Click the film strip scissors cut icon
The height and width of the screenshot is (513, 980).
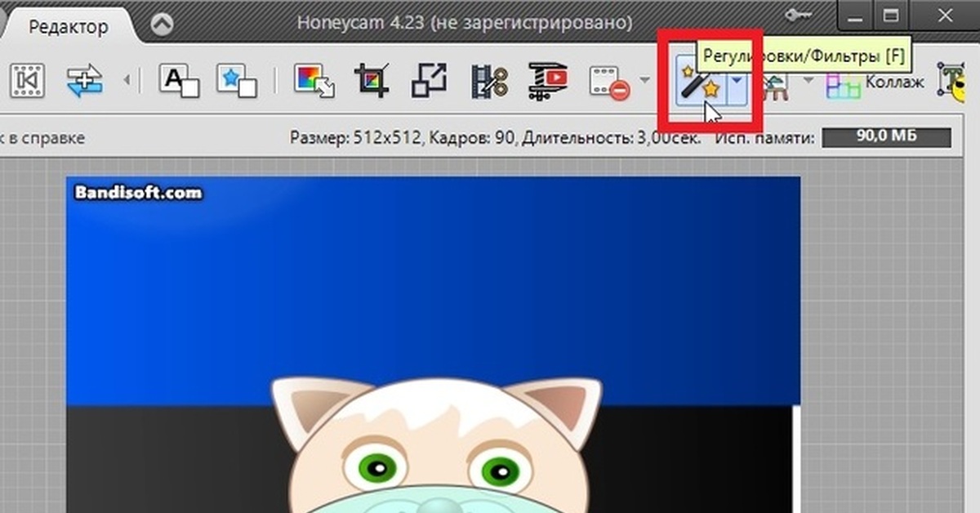coord(488,81)
